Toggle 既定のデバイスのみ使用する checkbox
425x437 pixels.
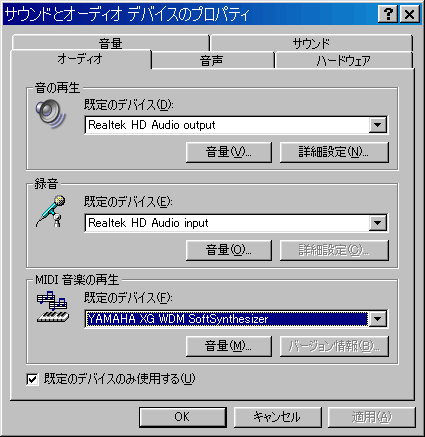pos(32,379)
